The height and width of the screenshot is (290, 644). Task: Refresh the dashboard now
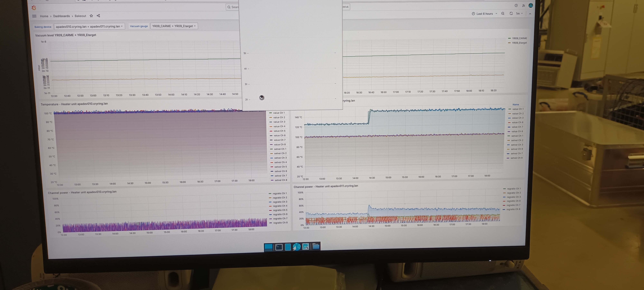click(x=511, y=14)
